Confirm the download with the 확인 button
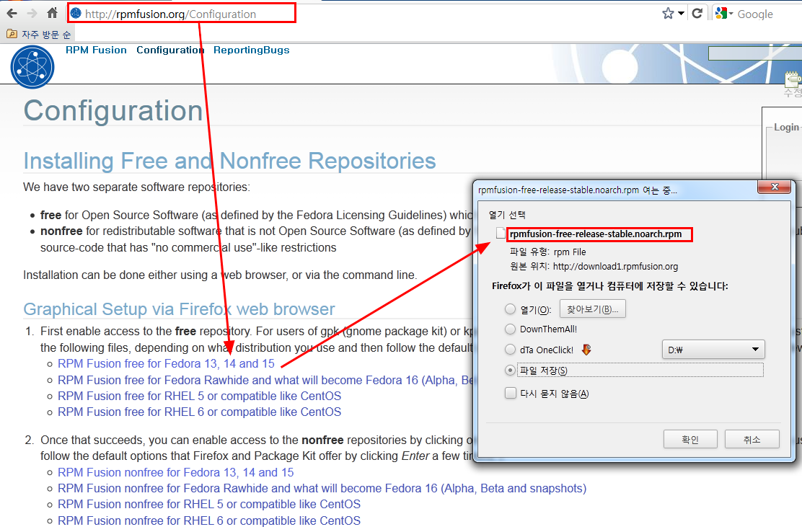Screen dimensions: 802x532 click(x=690, y=439)
